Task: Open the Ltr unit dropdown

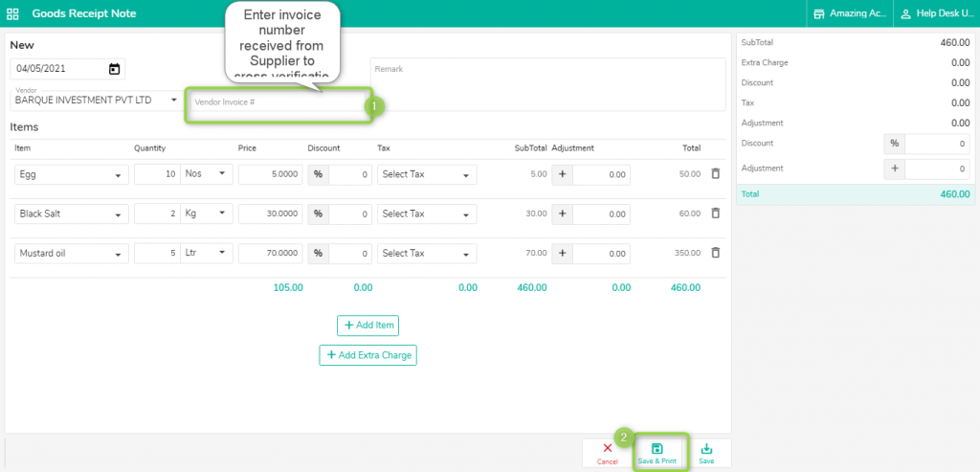Action: 207,253
